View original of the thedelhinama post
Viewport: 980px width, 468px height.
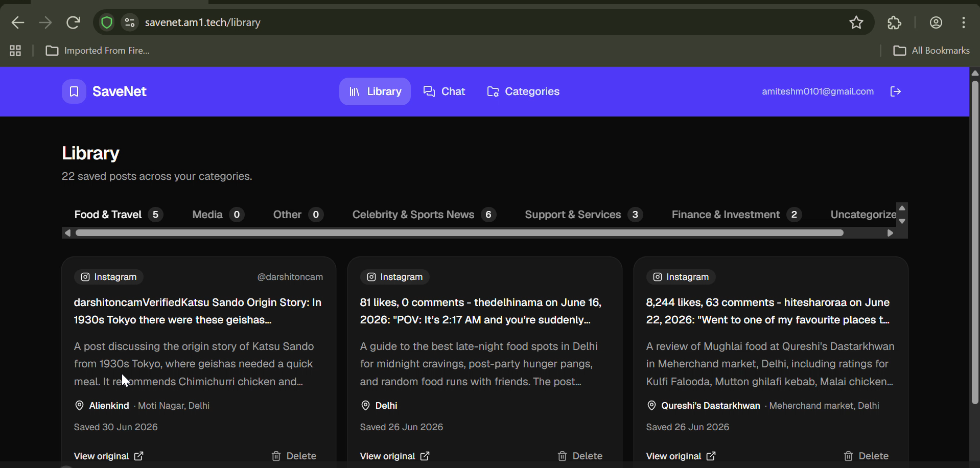(x=395, y=456)
